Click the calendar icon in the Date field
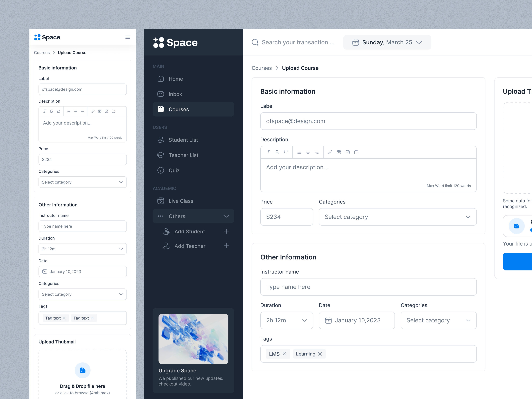 point(328,320)
